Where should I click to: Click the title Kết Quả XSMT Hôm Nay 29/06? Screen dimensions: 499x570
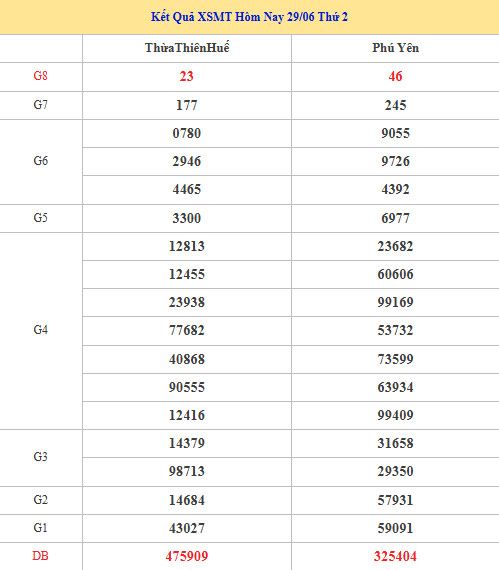pyautogui.click(x=232, y=17)
